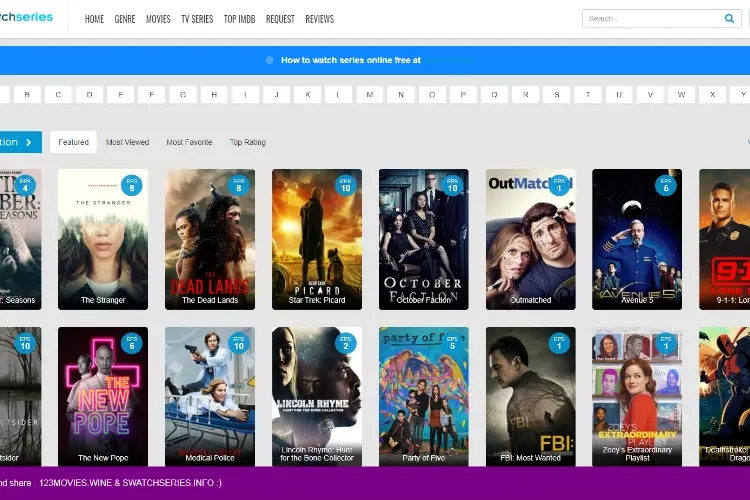Filter by letter C
Viewport: 750px width, 500px height.
pyautogui.click(x=58, y=95)
